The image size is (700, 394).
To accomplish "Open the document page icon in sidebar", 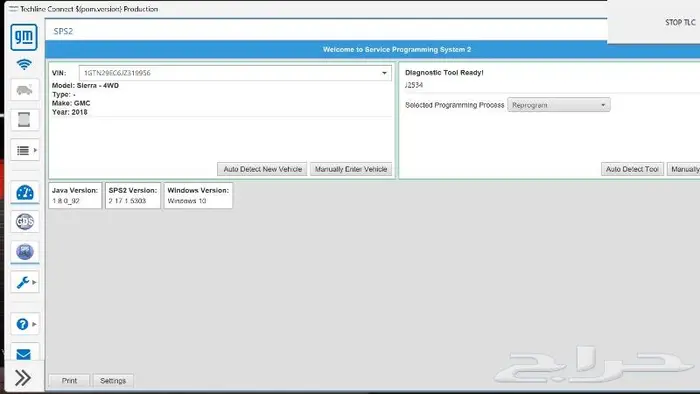I will 24,120.
